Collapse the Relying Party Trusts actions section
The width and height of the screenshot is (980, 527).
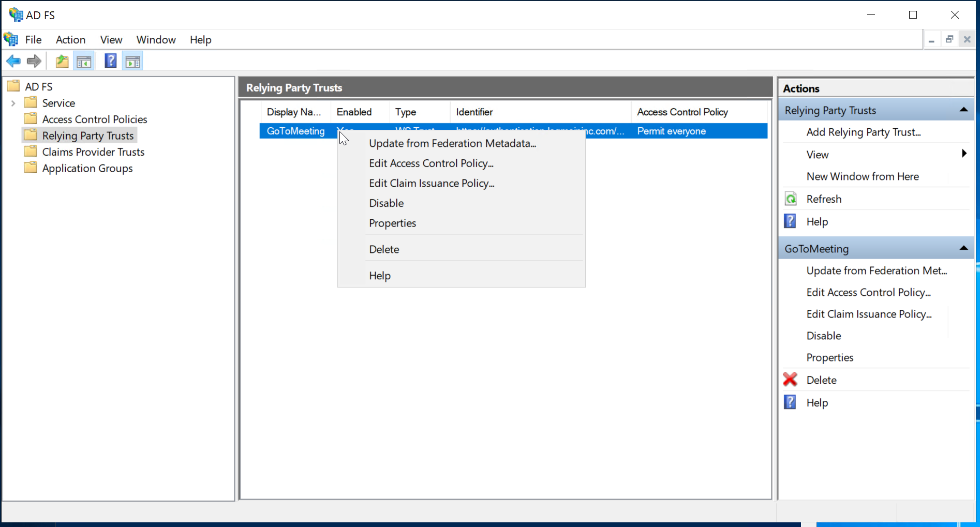[963, 110]
